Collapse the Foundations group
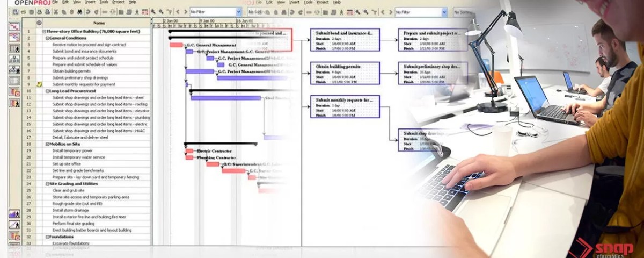 click(x=47, y=236)
